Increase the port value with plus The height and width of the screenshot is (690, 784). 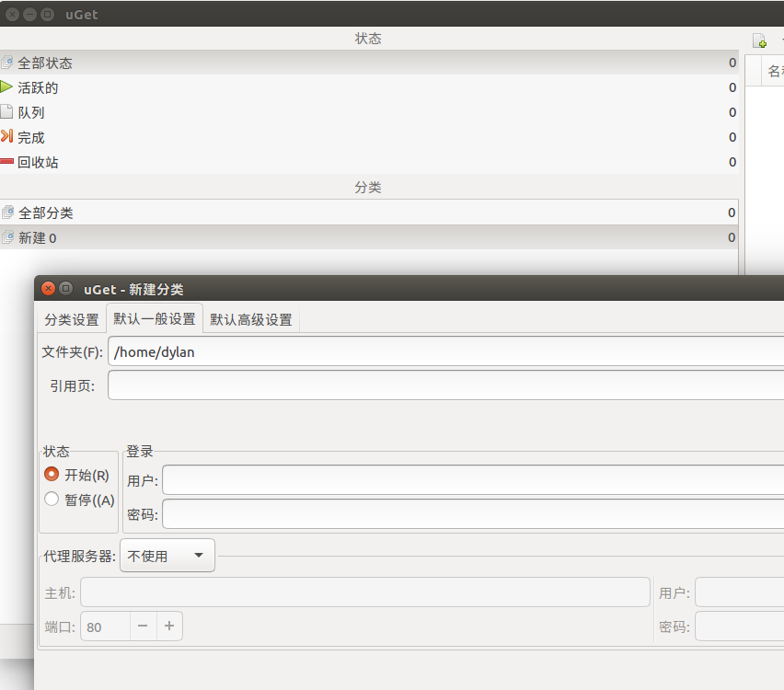pyautogui.click(x=169, y=626)
